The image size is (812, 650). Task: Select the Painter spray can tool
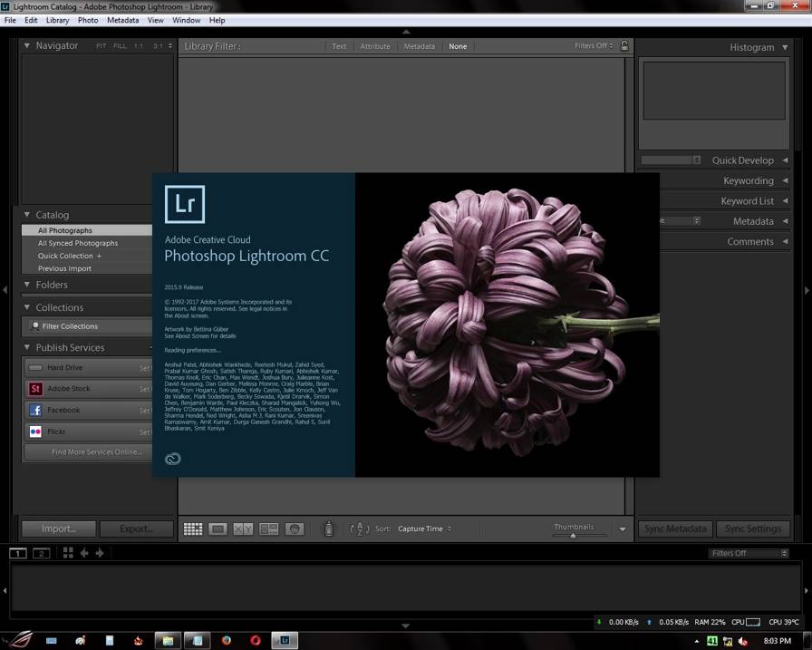(329, 529)
